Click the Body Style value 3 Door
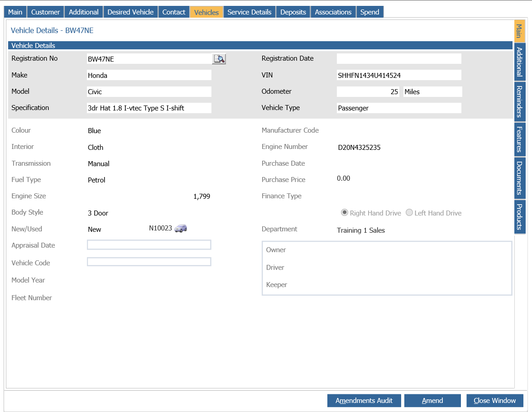Viewport: 532px width, 412px height. tap(98, 213)
